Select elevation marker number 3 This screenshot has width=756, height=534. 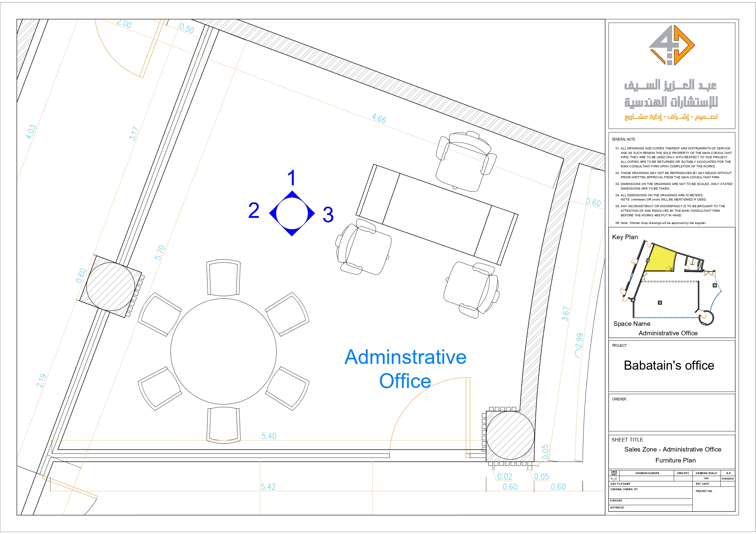coord(328,215)
